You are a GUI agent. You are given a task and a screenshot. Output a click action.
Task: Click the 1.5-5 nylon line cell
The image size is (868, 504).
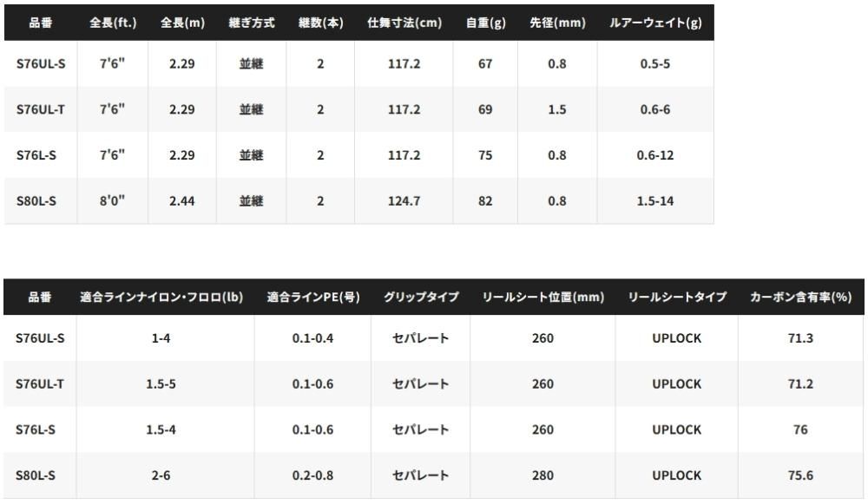161,384
